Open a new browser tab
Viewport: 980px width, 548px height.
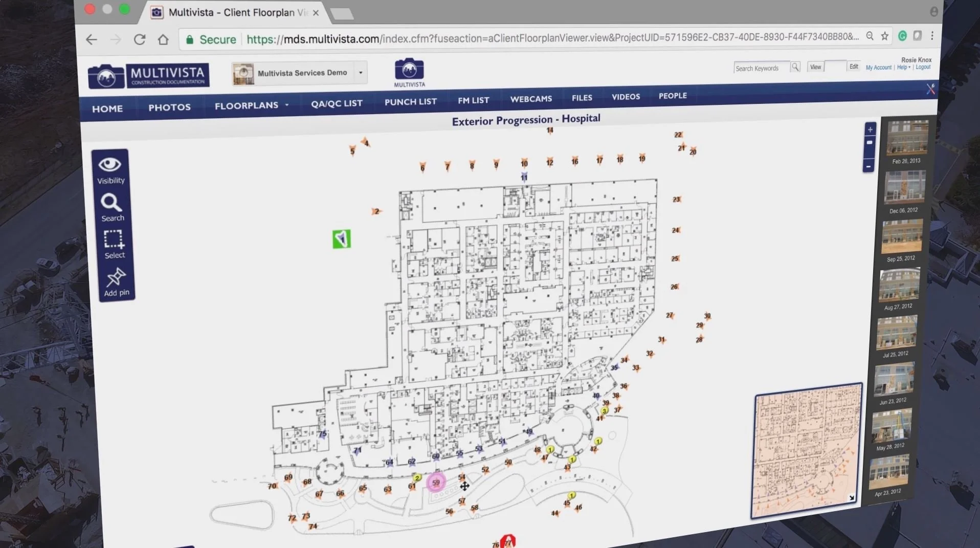pos(342,13)
